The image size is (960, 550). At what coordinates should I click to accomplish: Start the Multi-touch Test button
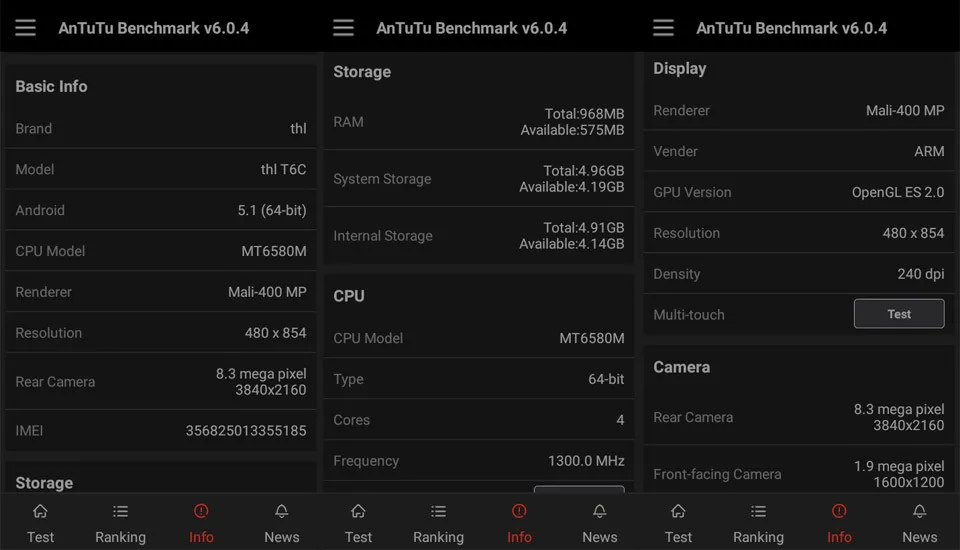pyautogui.click(x=899, y=314)
